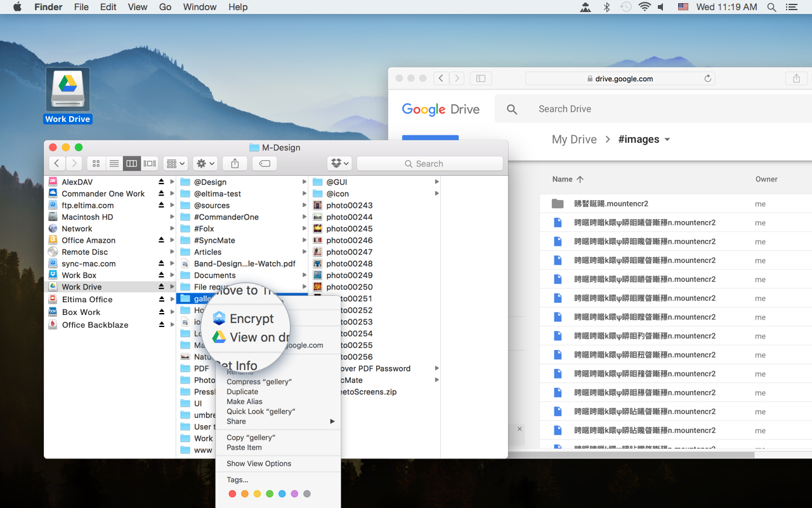
Task: Apply the red tag color to gellery
Action: pos(232,493)
